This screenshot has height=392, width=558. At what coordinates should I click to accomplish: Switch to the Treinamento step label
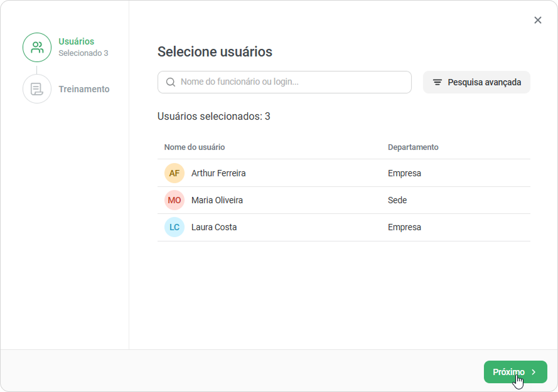tap(84, 89)
